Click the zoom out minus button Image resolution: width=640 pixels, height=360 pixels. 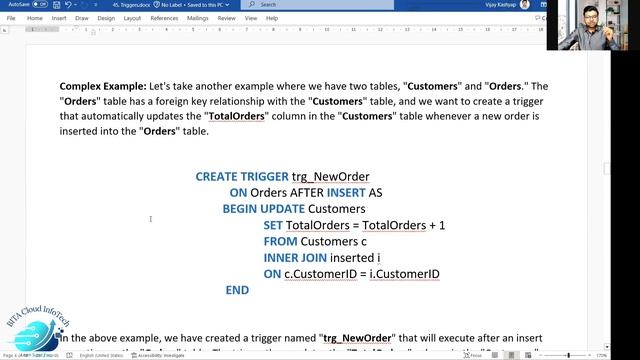click(541, 356)
